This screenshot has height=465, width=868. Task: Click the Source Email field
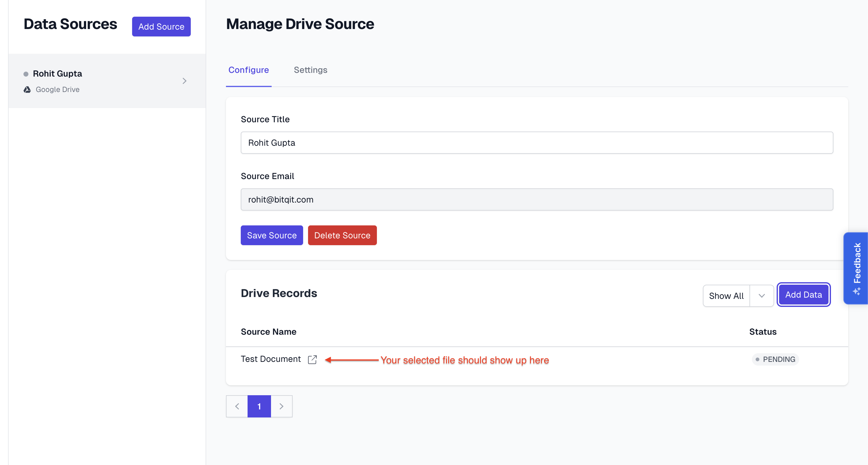pos(536,200)
